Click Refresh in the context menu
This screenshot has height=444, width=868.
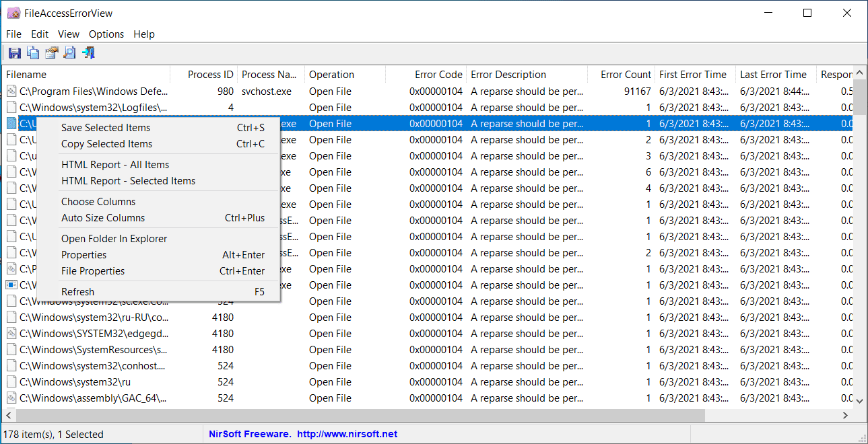[x=158, y=292]
